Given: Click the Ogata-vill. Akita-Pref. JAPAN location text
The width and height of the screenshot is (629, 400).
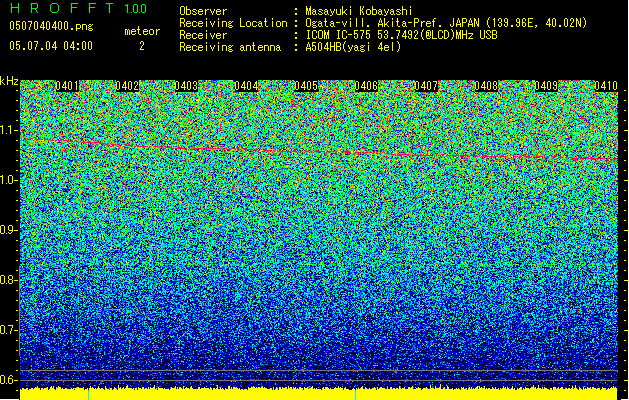Looking at the screenshot, I should coord(446,23).
